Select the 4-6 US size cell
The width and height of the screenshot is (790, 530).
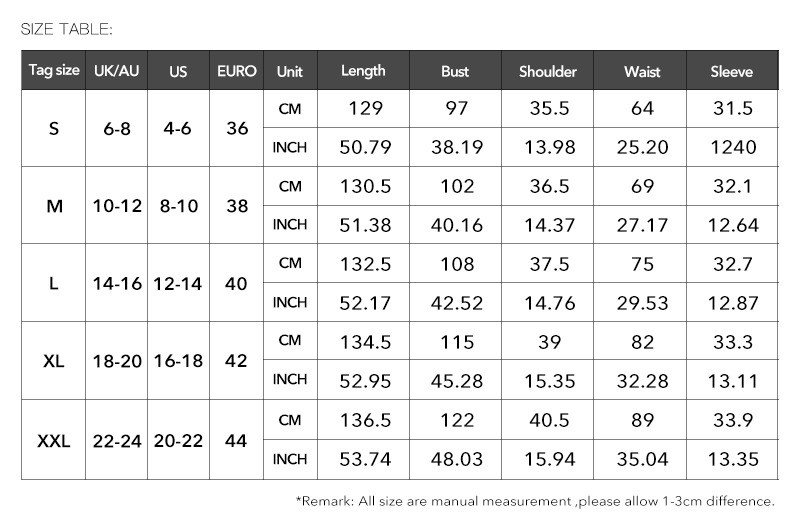tap(178, 129)
